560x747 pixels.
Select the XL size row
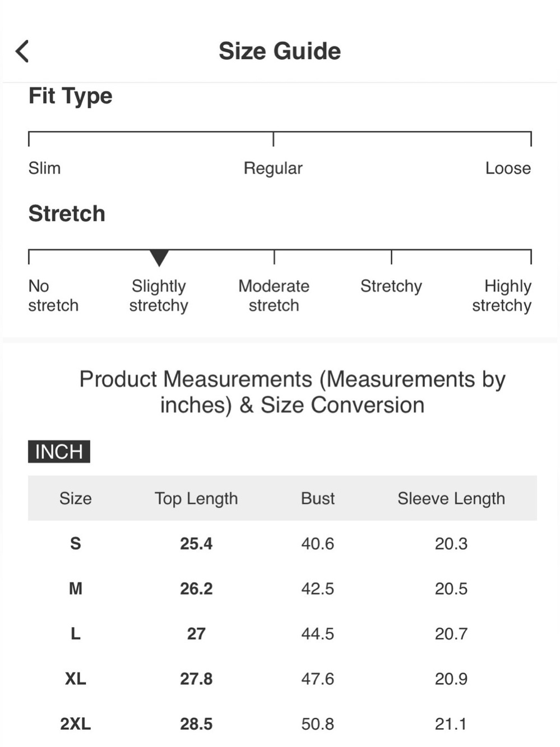(x=283, y=679)
